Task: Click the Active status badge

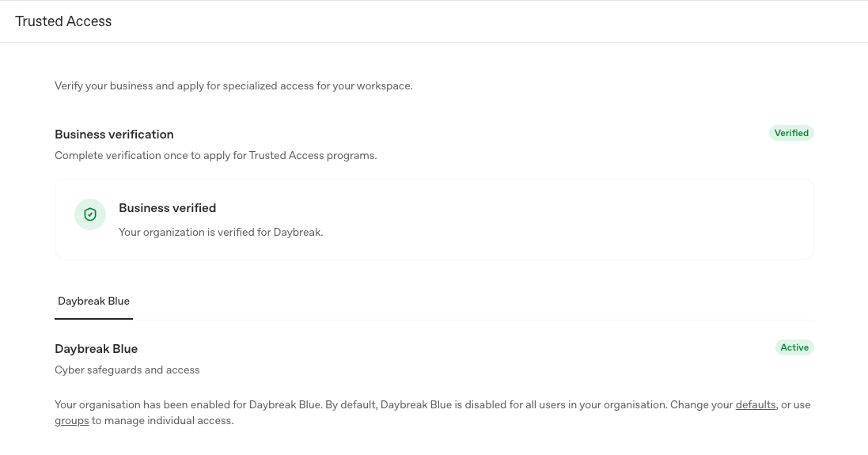Action: pyautogui.click(x=794, y=347)
